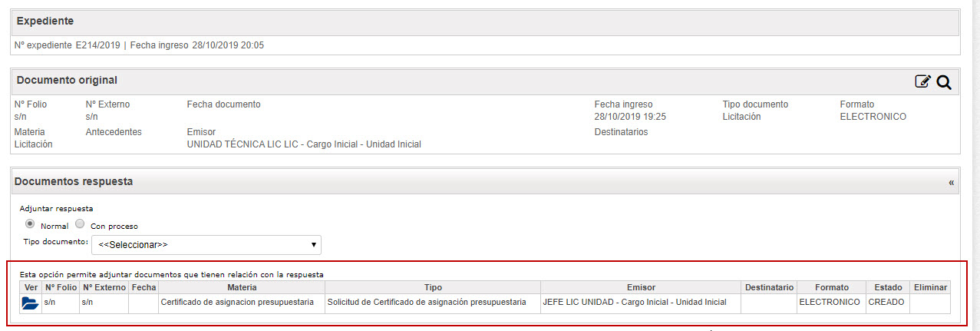This screenshot has height=331, width=980.
Task: Click the Emisor column header
Action: pos(641,287)
